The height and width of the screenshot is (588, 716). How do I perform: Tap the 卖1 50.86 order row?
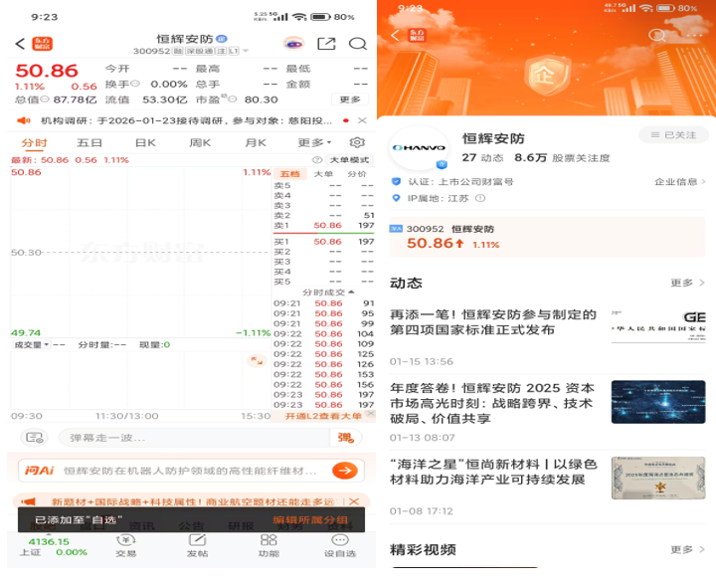pos(324,225)
